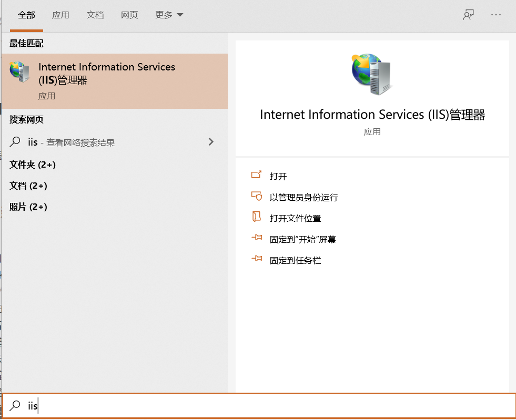Switch to the 应用 tab
The width and height of the screenshot is (516, 420).
60,15
